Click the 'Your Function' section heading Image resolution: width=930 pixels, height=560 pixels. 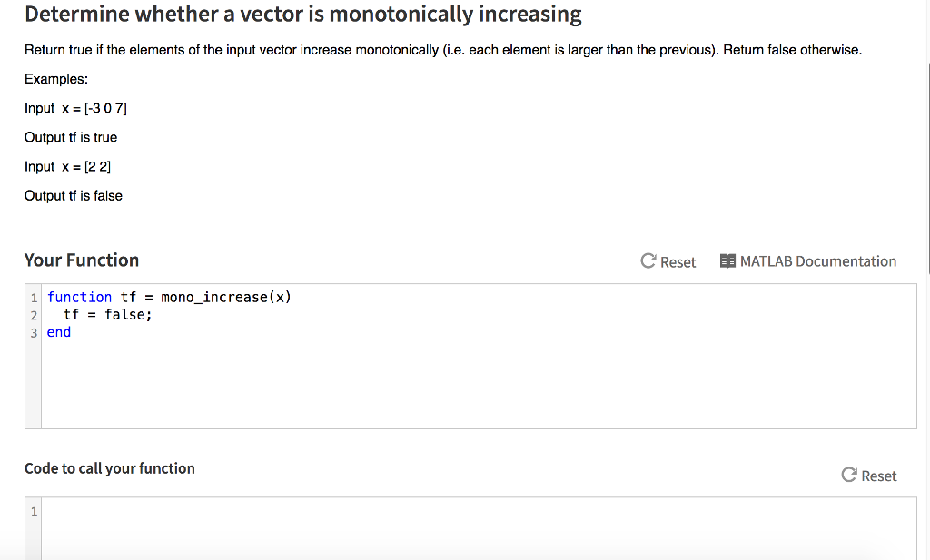click(x=82, y=260)
